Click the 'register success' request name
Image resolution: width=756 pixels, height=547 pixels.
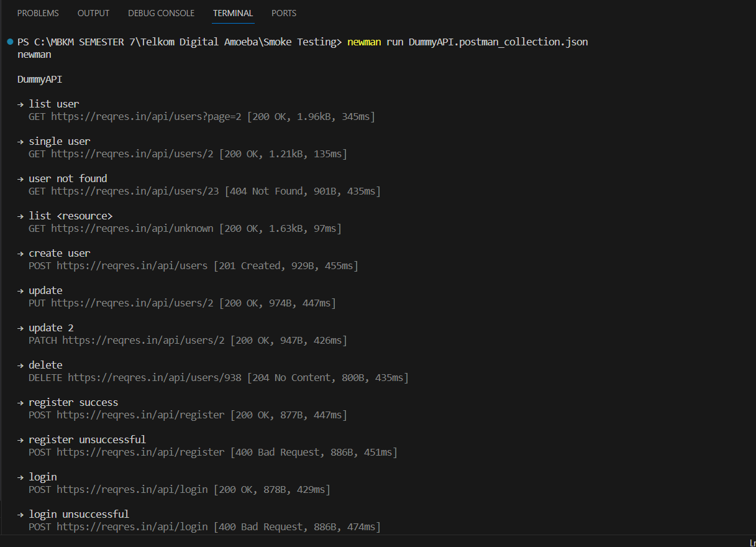click(x=73, y=402)
